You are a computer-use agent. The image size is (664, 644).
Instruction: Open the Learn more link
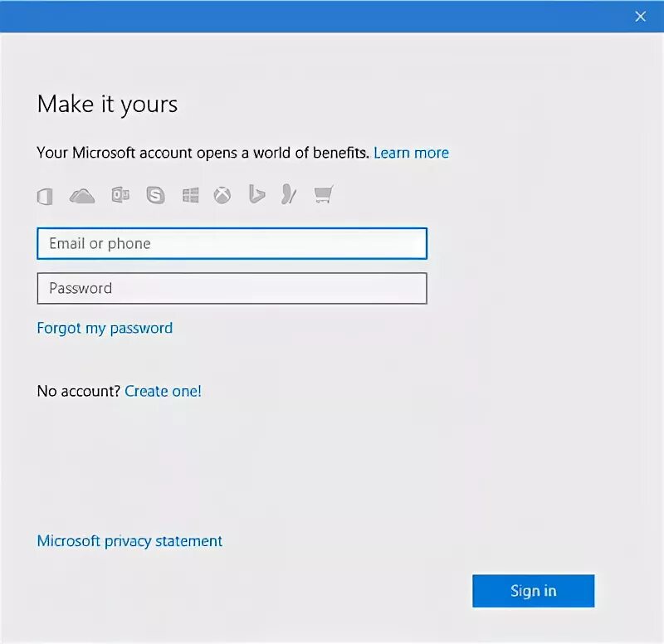[x=411, y=153]
